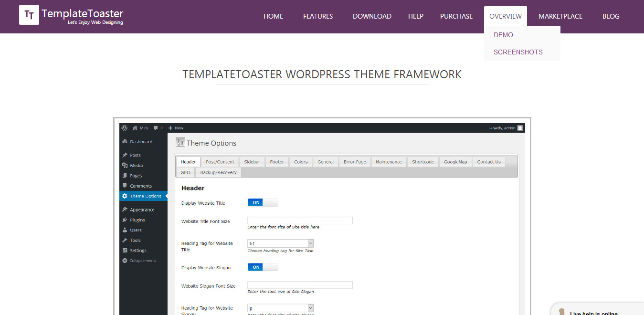This screenshot has width=644, height=315.
Task: Toggle the Display Website Title switch
Action: [x=263, y=202]
